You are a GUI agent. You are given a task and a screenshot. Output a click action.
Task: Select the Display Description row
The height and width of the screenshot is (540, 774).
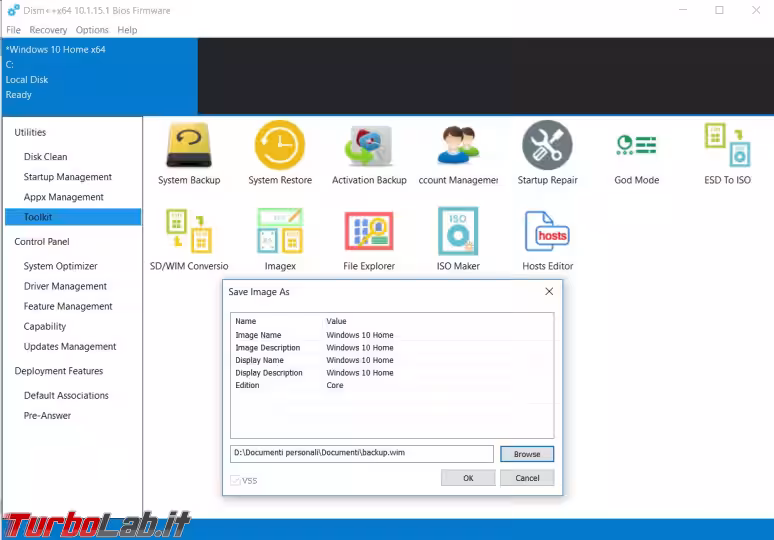pos(392,373)
